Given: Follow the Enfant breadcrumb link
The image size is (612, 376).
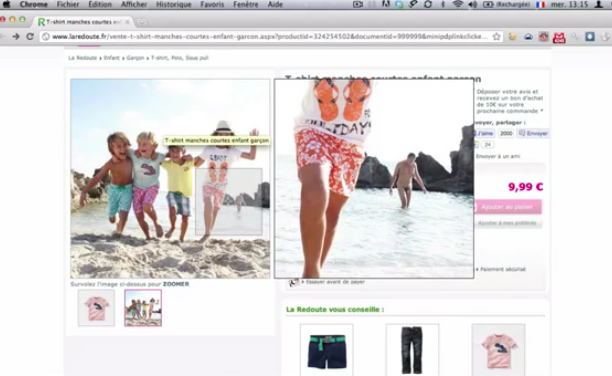Looking at the screenshot, I should pyautogui.click(x=112, y=58).
